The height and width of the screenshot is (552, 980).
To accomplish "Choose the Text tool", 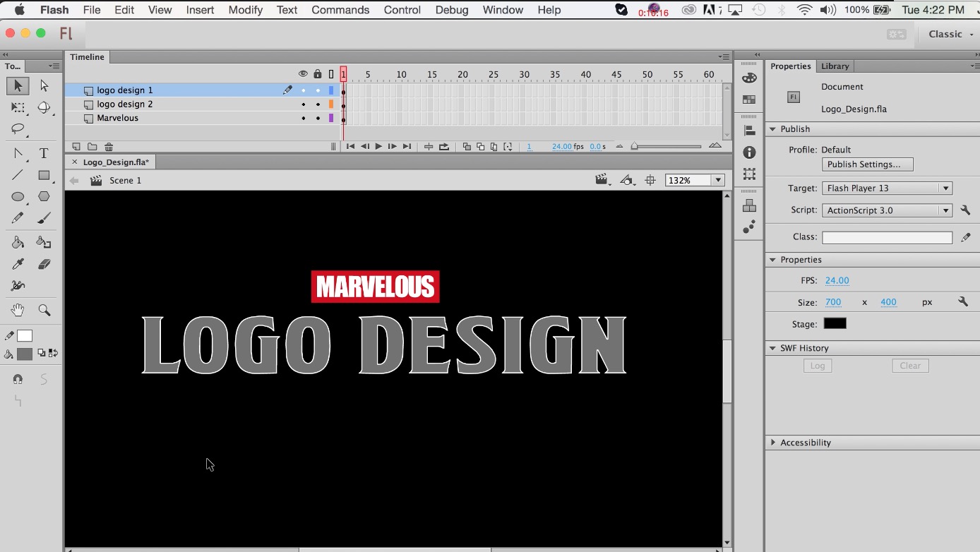I will (43, 154).
